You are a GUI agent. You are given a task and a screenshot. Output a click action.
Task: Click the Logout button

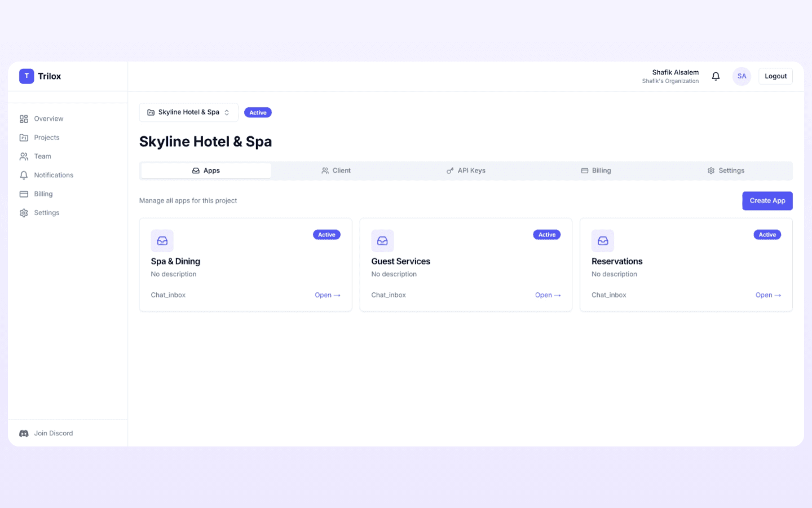pos(775,76)
